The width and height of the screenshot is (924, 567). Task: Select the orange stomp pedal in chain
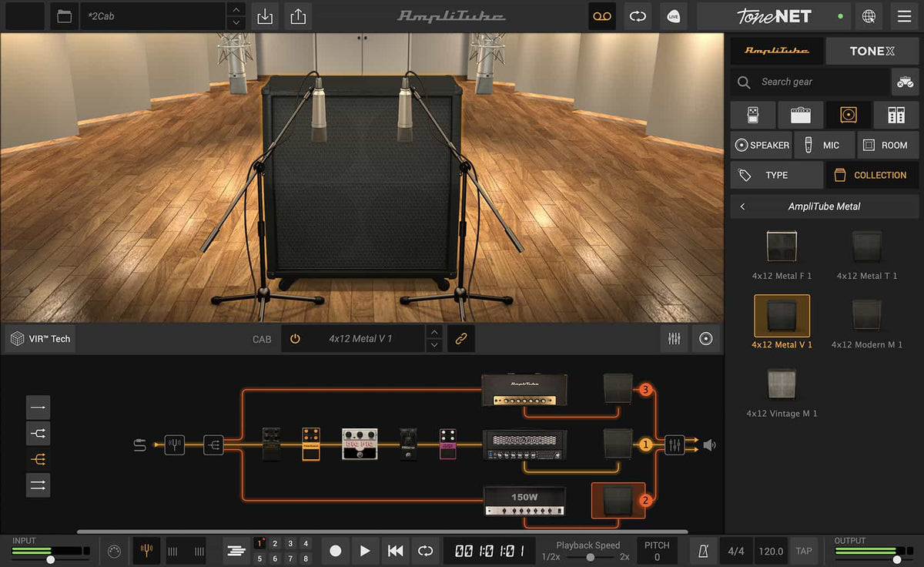311,445
